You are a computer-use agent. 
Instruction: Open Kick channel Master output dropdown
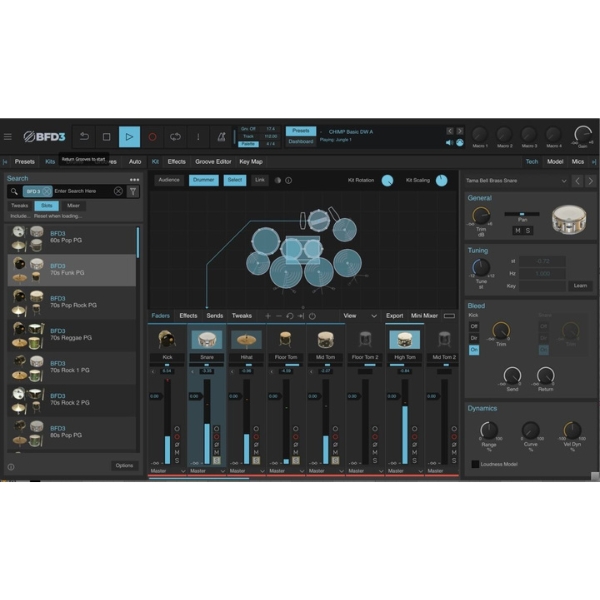click(167, 471)
